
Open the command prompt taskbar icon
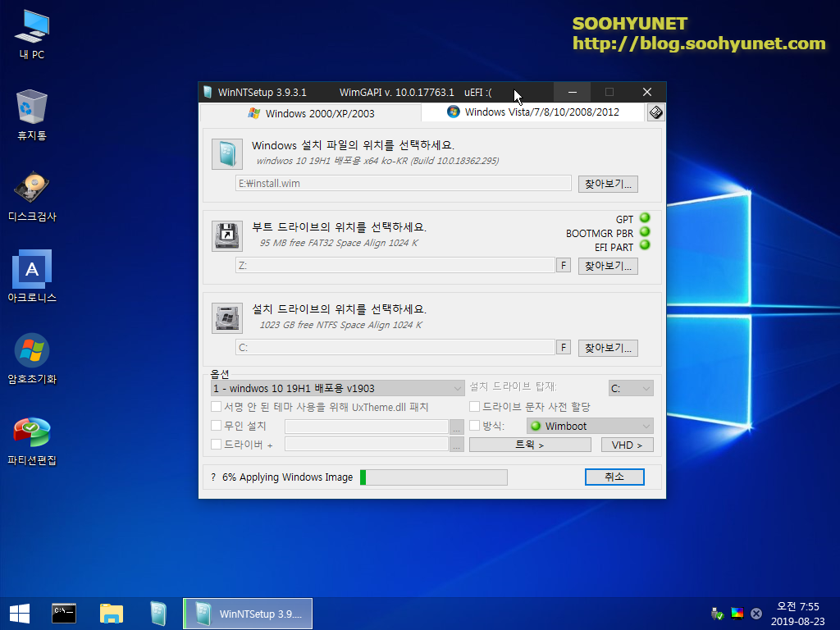pyautogui.click(x=64, y=614)
